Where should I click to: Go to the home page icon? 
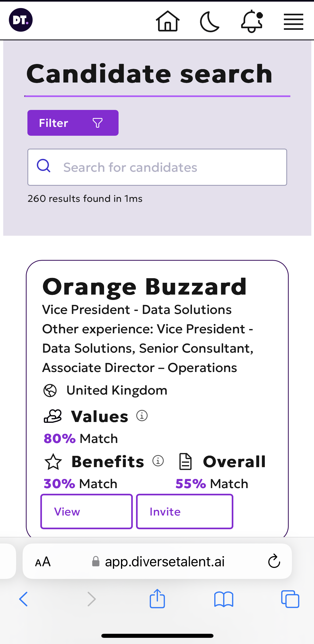point(168,21)
